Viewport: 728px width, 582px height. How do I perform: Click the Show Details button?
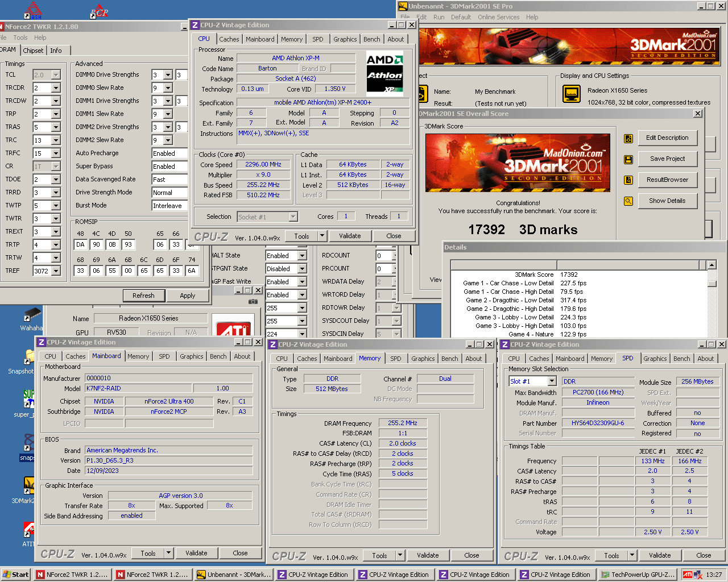tap(668, 201)
